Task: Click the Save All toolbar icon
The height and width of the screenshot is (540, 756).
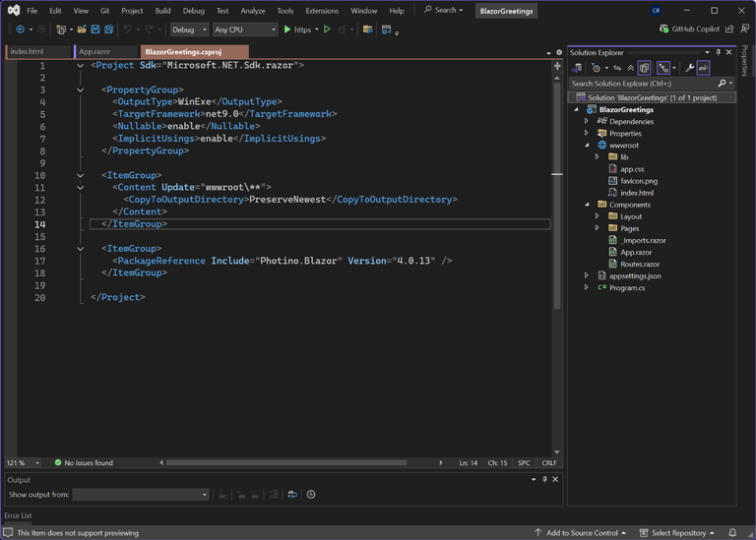Action: click(x=108, y=30)
